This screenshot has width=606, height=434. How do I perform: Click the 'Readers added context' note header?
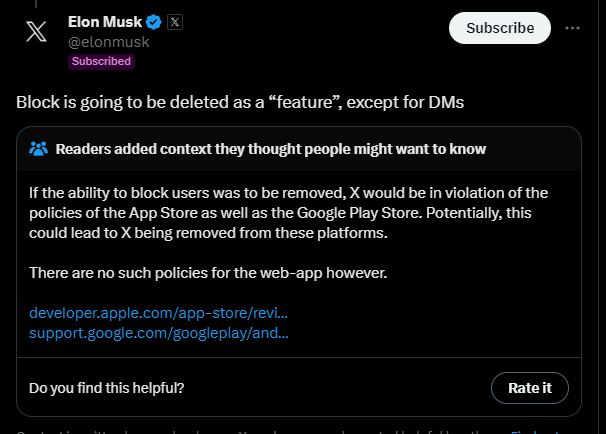click(271, 149)
